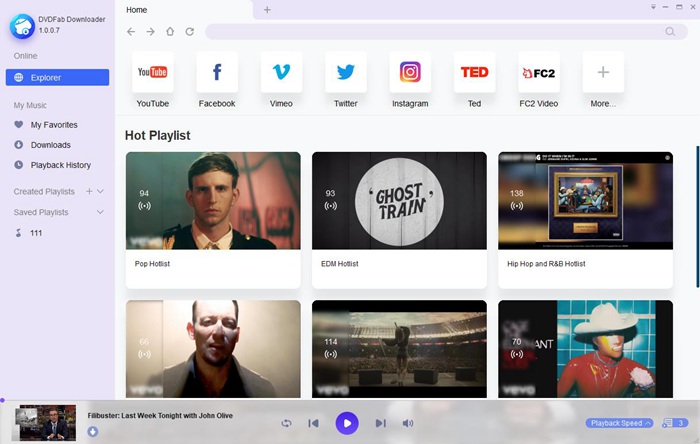Select Explorer in the sidebar
Image resolution: width=700 pixels, height=444 pixels.
(x=57, y=77)
